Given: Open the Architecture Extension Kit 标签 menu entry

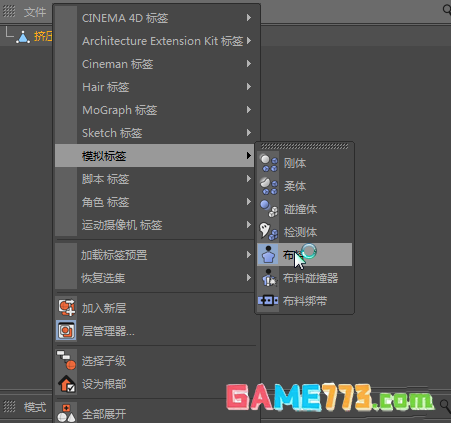Looking at the screenshot, I should pyautogui.click(x=155, y=41).
